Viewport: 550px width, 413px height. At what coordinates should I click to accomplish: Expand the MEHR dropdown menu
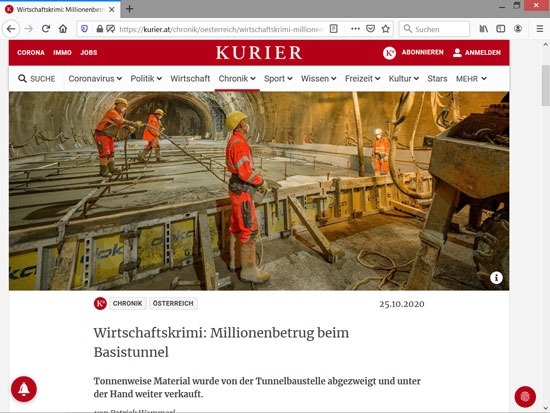[x=471, y=79]
